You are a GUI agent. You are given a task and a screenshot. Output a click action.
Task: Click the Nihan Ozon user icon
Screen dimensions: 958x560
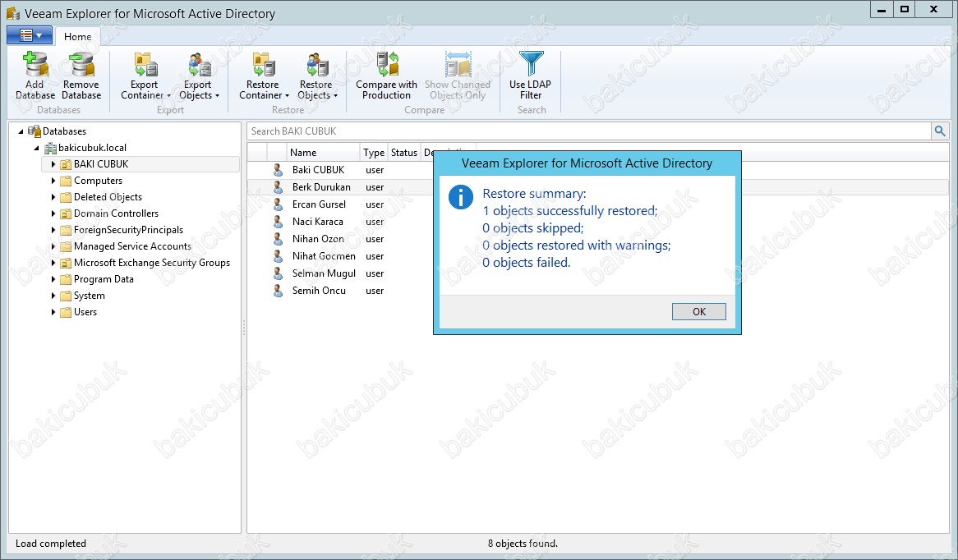point(278,239)
